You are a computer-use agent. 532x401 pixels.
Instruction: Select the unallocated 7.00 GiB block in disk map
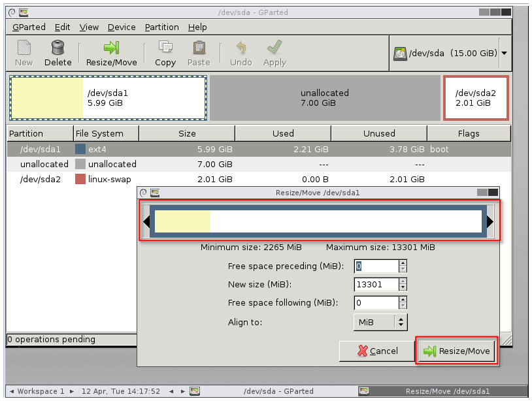tap(325, 98)
